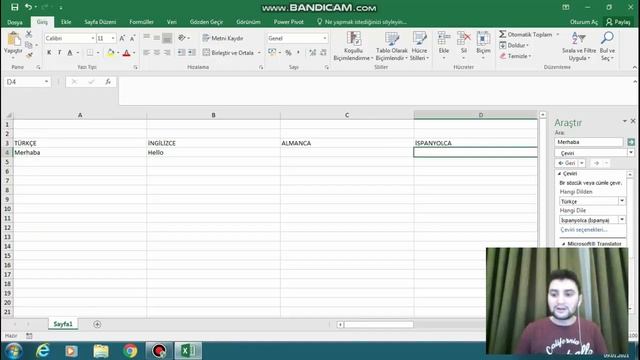Open Bul ve Seç magnifier menu

607,46
